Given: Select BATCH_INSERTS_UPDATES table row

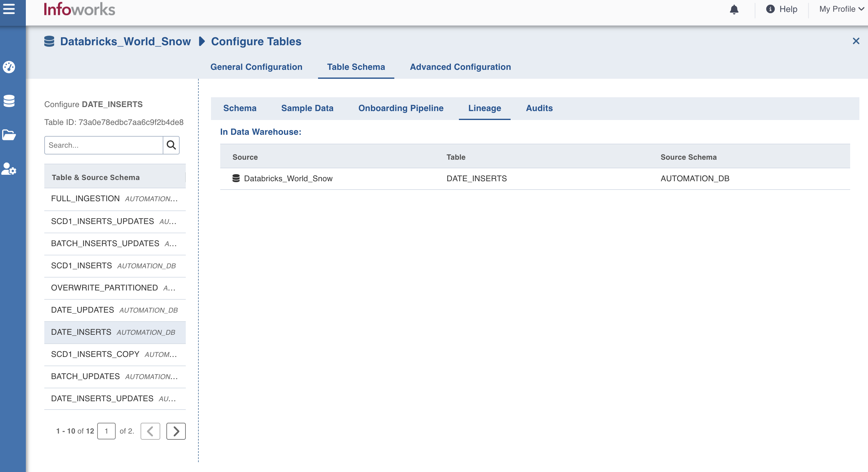Looking at the screenshot, I should (115, 244).
